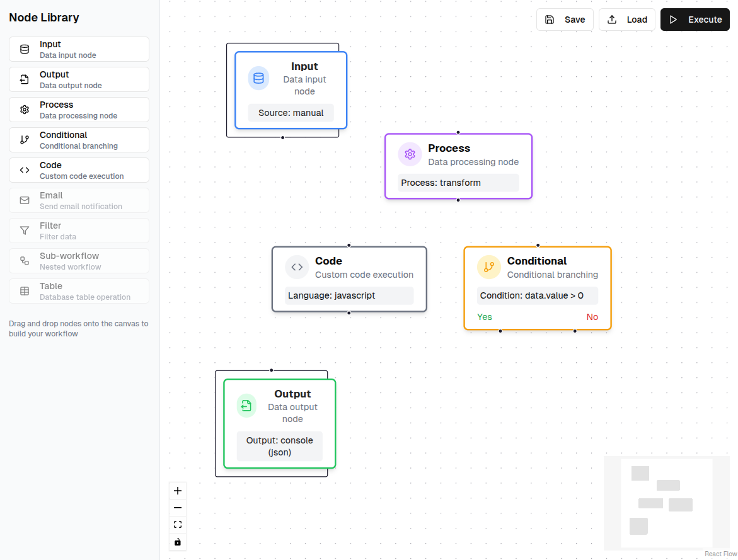Click the Code execution icon in the node library
Viewport: 738px width, 560px height.
(24, 169)
